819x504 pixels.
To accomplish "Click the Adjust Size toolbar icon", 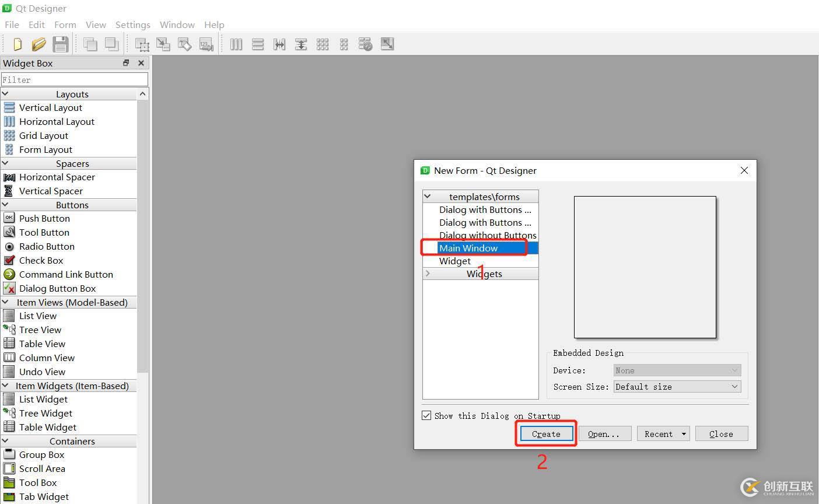I will (x=387, y=44).
